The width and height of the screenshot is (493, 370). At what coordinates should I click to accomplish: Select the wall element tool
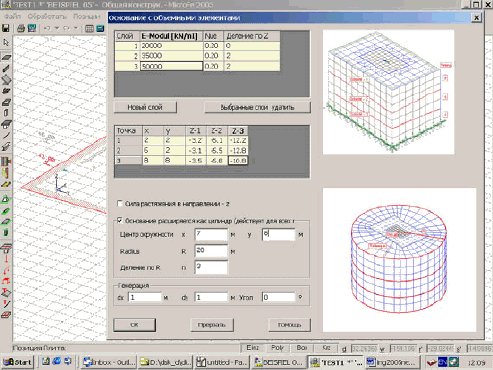coord(6,80)
